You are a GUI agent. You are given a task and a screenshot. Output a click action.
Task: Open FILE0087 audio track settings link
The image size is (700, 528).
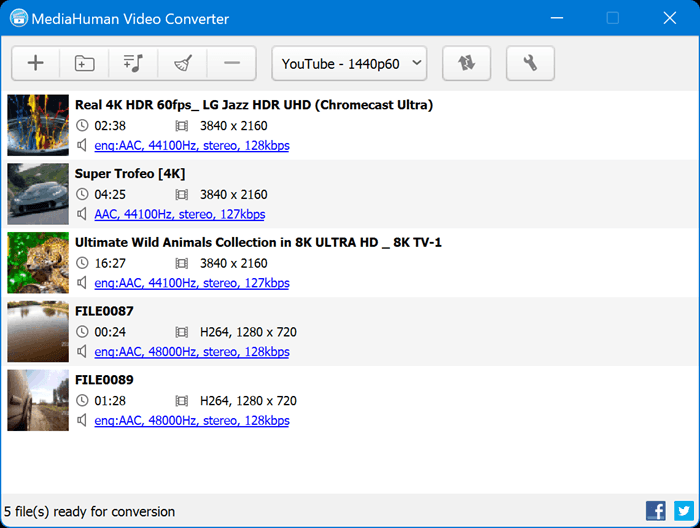point(192,352)
